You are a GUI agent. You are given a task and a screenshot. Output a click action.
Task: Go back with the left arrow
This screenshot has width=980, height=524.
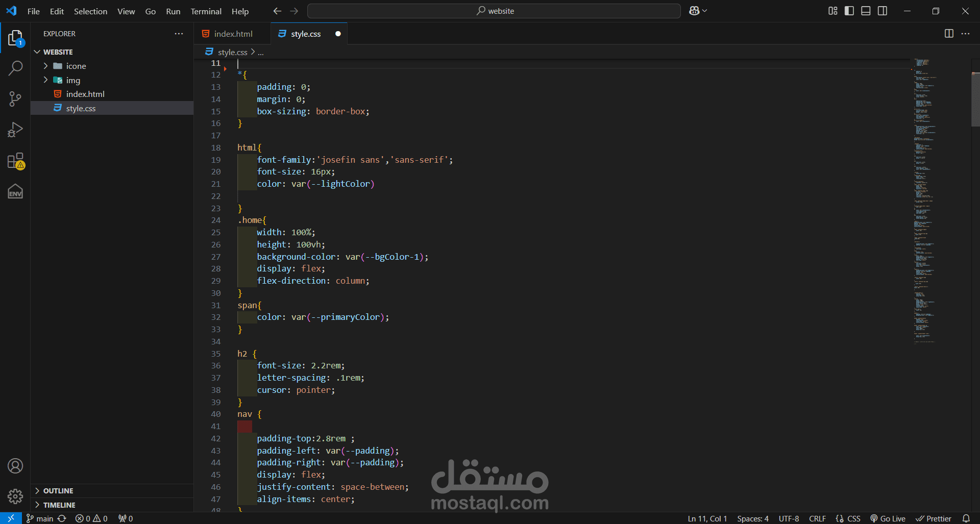tap(277, 11)
